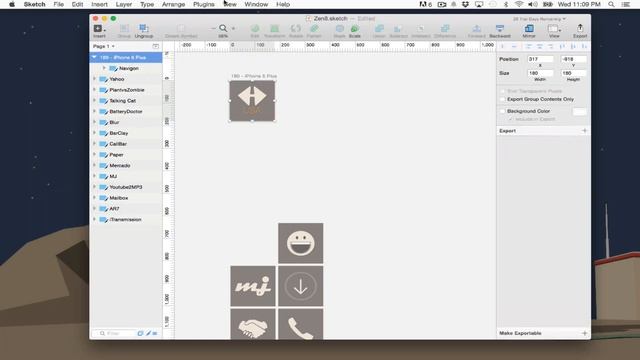Expand the Yahoo layer group

94,79
